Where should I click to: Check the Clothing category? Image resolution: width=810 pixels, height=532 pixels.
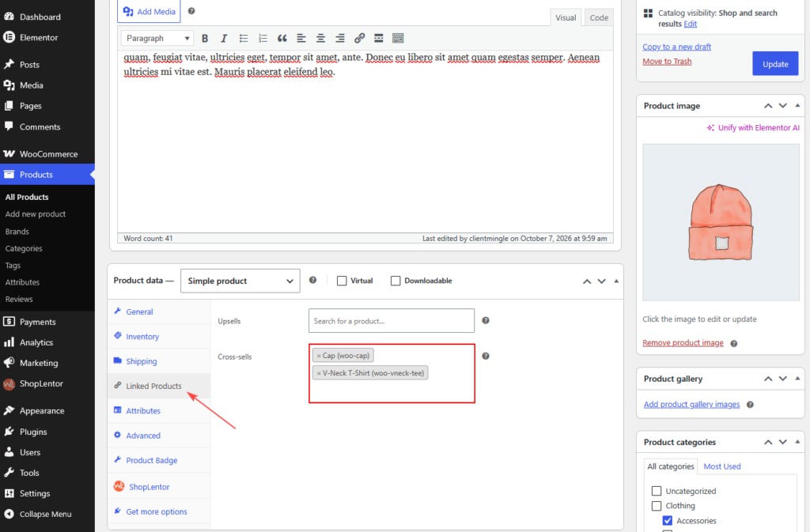(657, 506)
